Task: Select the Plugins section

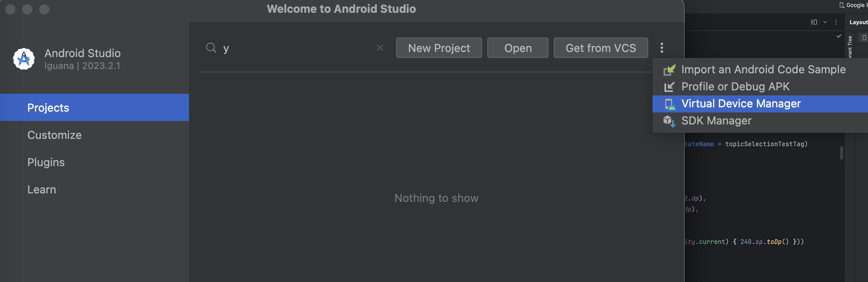Action: pos(46,162)
